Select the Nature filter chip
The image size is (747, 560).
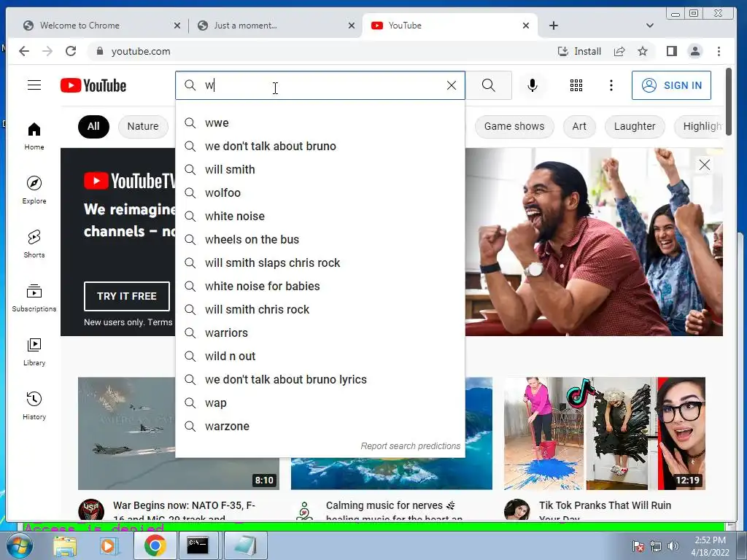click(143, 126)
